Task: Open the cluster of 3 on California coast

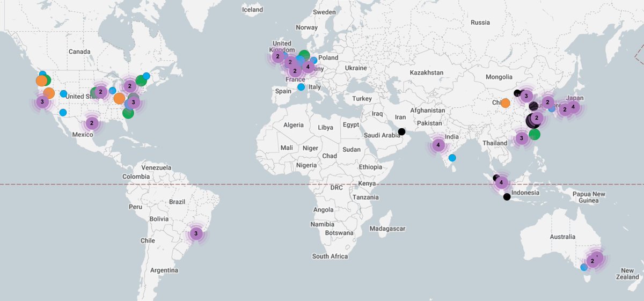Action: (42, 102)
